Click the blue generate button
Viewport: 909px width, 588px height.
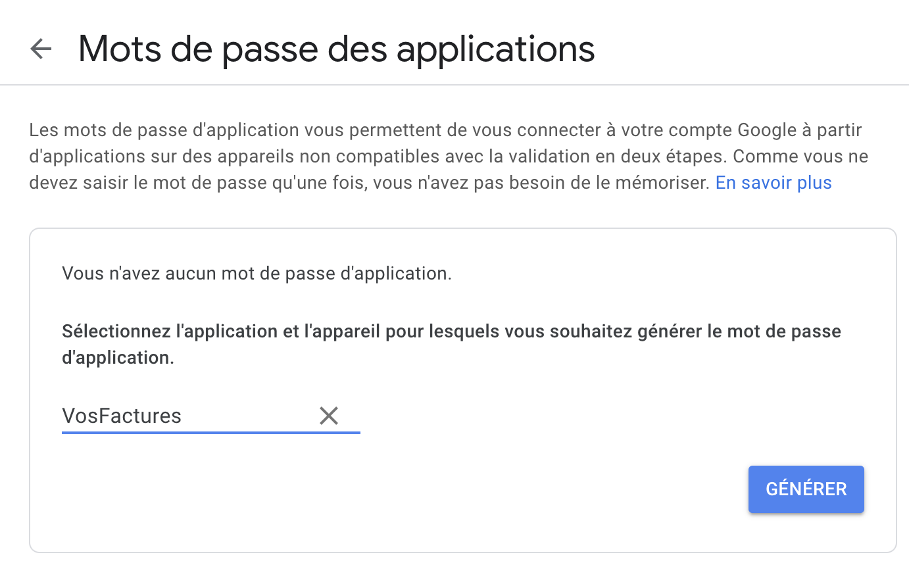(806, 489)
